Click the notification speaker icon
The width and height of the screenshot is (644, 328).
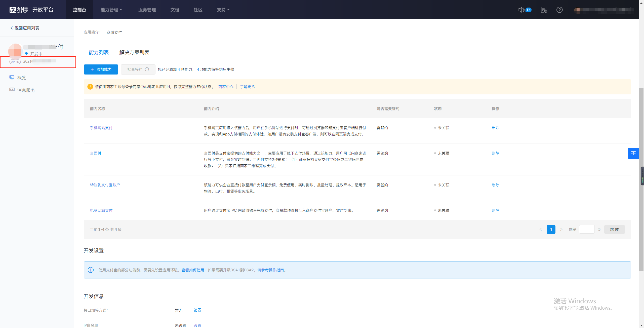(x=521, y=10)
